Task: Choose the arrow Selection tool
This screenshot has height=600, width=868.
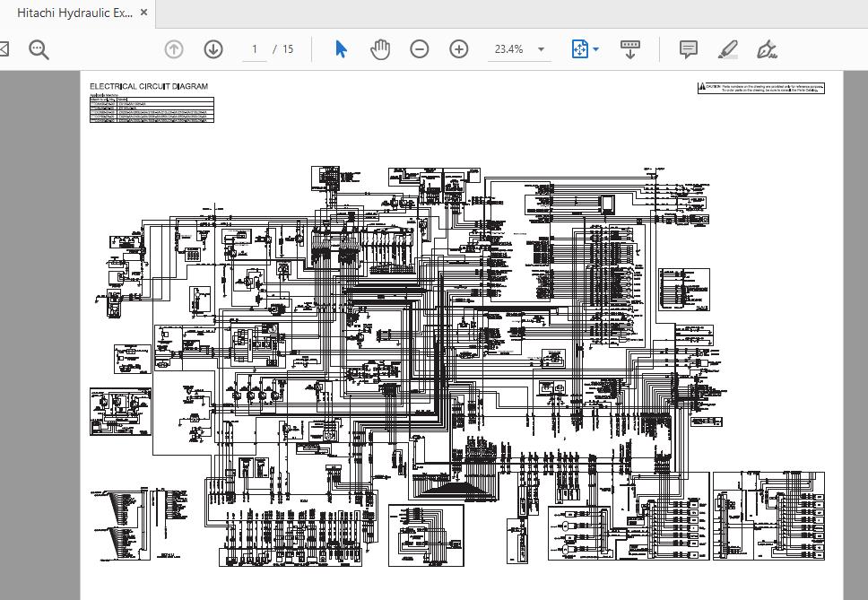Action: pyautogui.click(x=341, y=49)
